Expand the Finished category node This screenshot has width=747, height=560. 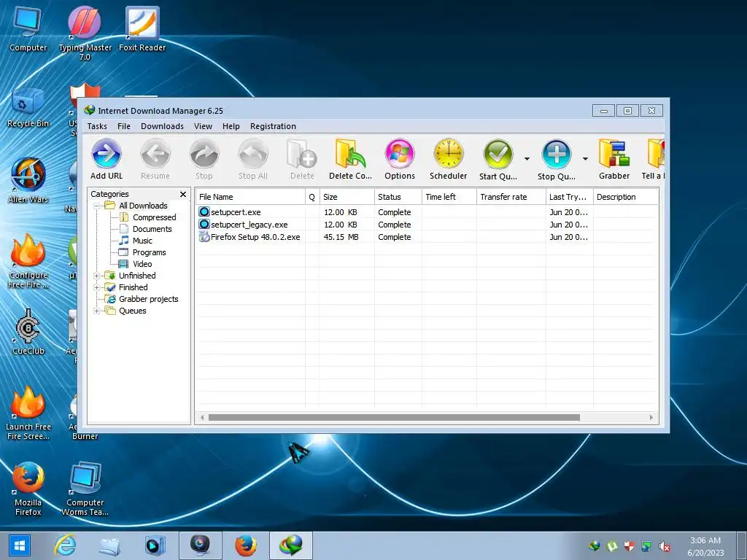pos(97,287)
